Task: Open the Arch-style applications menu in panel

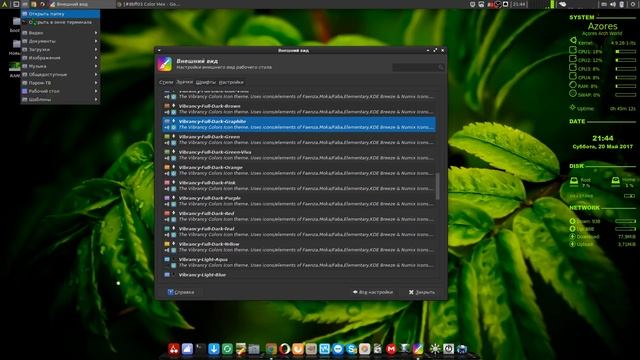Action: 5,4
